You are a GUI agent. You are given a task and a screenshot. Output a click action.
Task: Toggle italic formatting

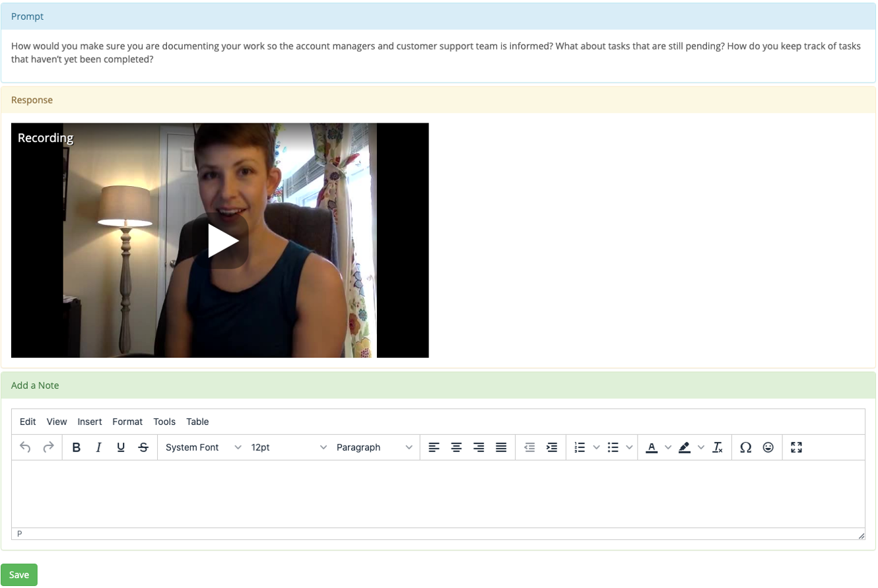click(x=98, y=447)
